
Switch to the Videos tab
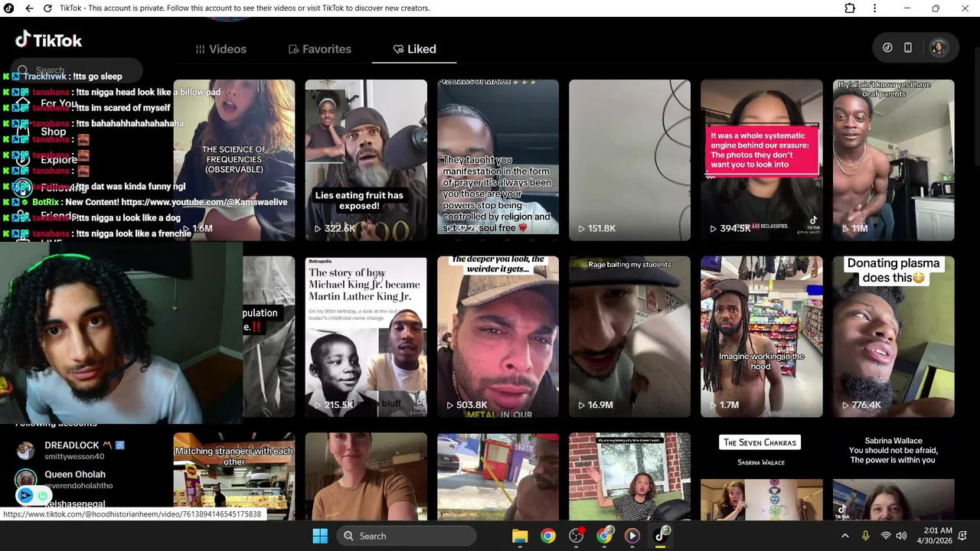(220, 49)
